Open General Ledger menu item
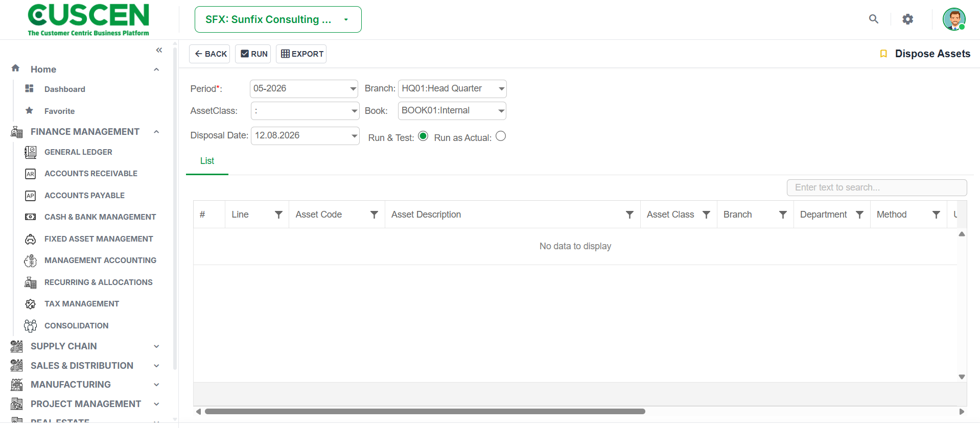 tap(78, 152)
